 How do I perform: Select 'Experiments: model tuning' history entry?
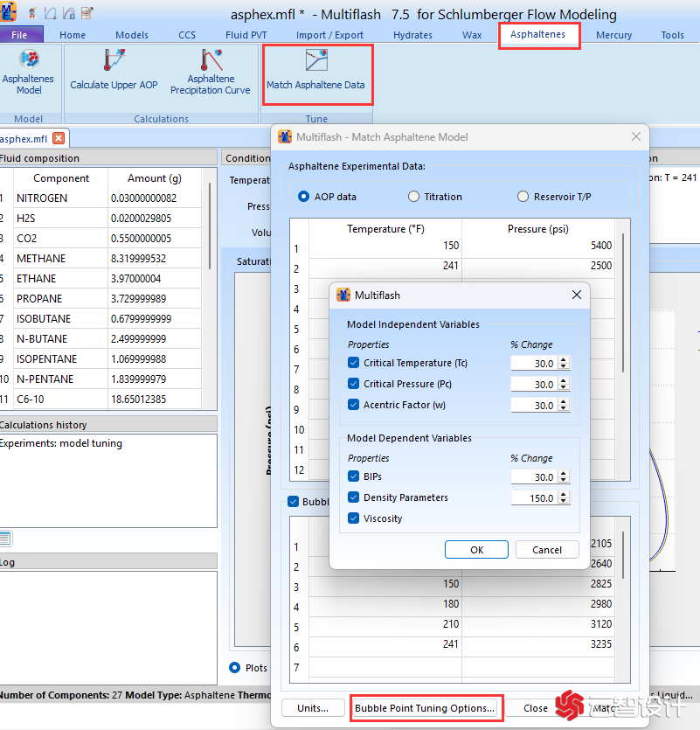point(60,442)
